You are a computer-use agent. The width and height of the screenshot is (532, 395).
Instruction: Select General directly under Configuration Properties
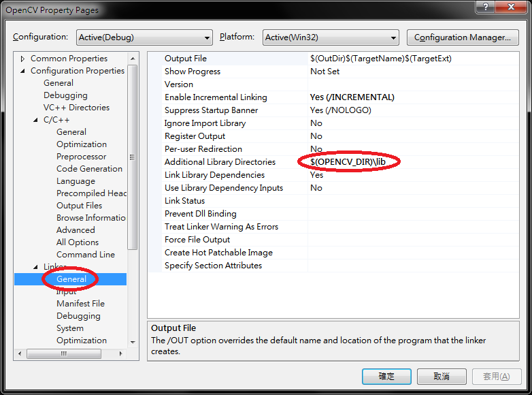59,83
